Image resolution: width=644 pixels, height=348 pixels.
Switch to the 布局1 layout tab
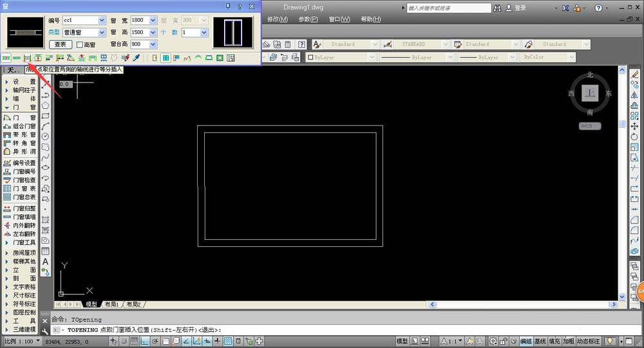[111, 304]
